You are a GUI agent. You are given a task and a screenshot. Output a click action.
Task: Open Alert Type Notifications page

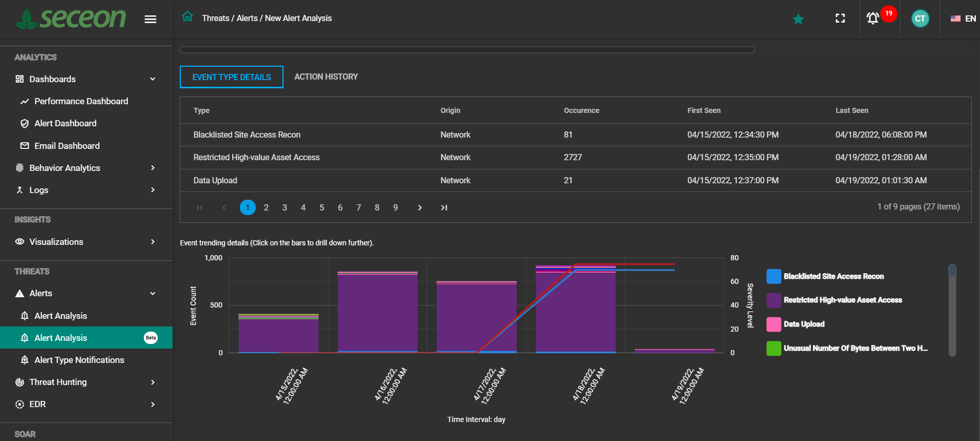79,360
